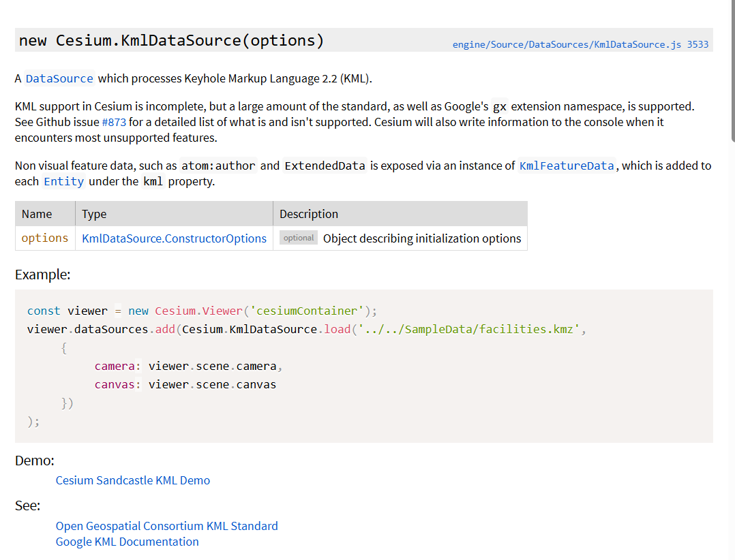This screenshot has width=735, height=560.
Task: Open KmlDataSource.ConstructorOptions type link
Action: tap(174, 238)
